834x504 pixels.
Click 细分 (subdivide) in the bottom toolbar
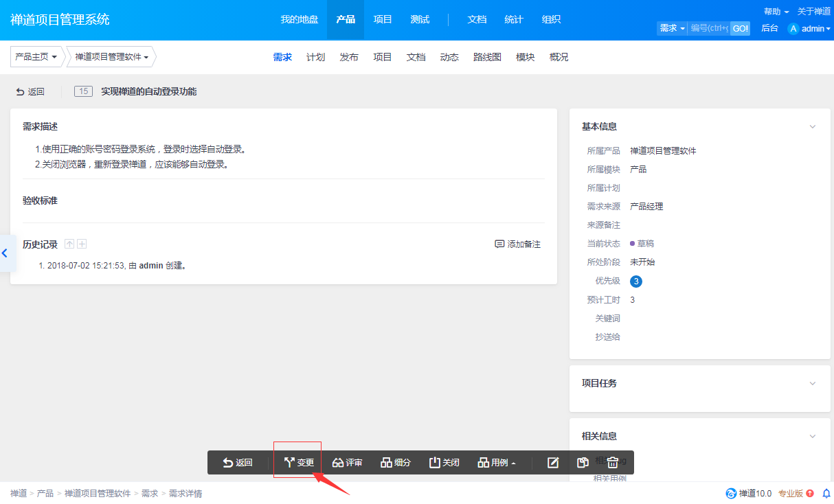click(x=396, y=463)
